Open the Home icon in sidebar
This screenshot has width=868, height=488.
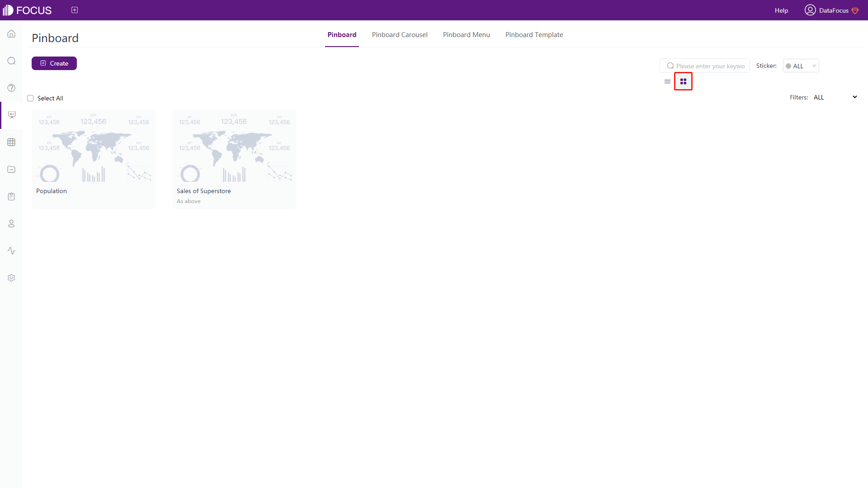pyautogui.click(x=11, y=34)
